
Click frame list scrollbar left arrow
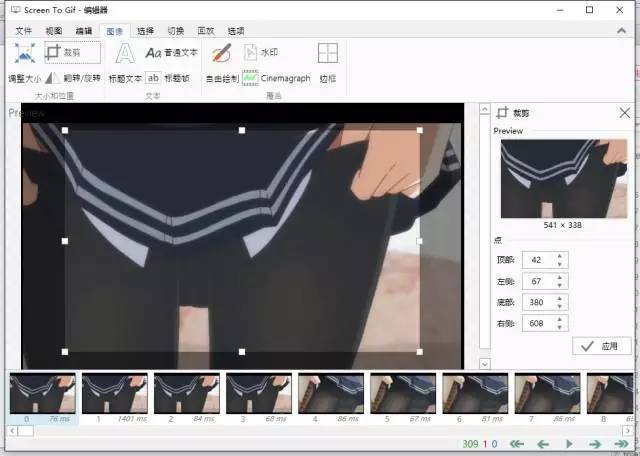[x=12, y=431]
